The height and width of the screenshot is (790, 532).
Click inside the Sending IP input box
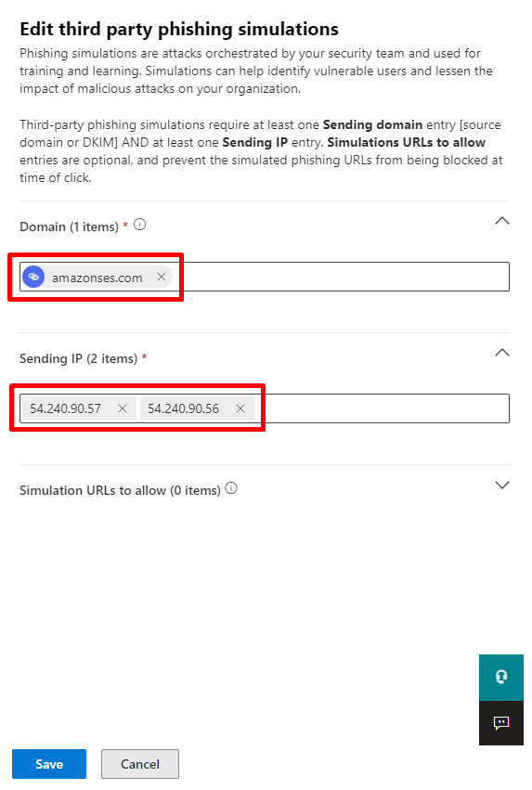(x=382, y=408)
